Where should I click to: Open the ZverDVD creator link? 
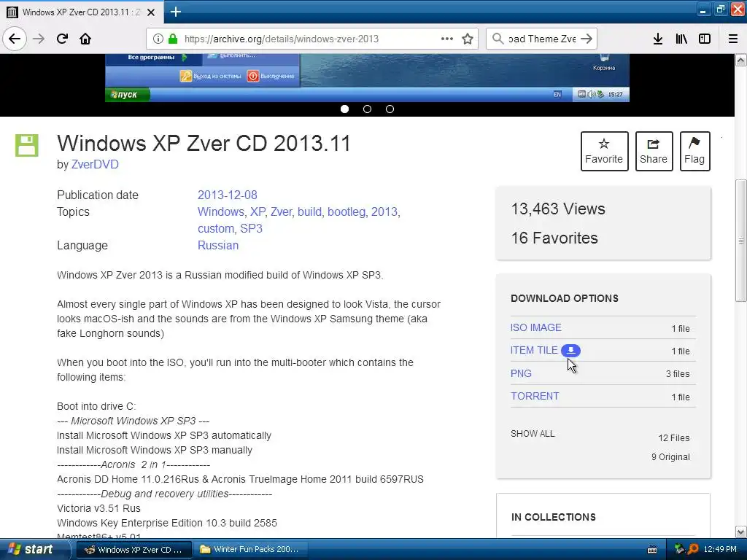pos(95,164)
